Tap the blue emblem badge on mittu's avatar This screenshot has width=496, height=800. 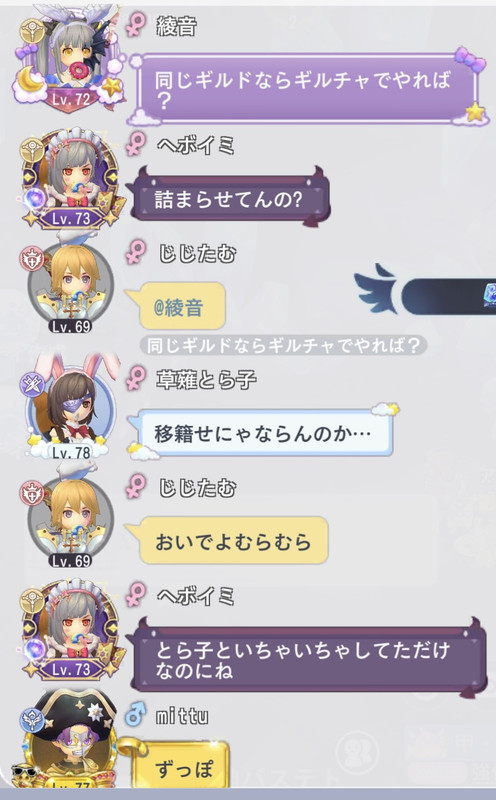[x=31, y=720]
